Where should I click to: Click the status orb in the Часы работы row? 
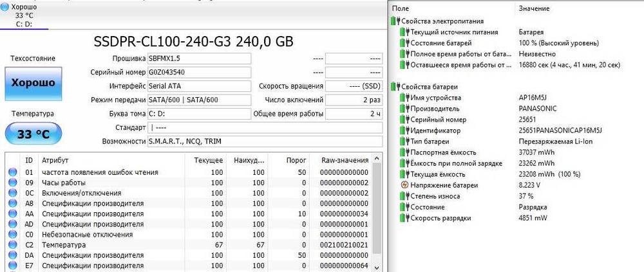12,183
